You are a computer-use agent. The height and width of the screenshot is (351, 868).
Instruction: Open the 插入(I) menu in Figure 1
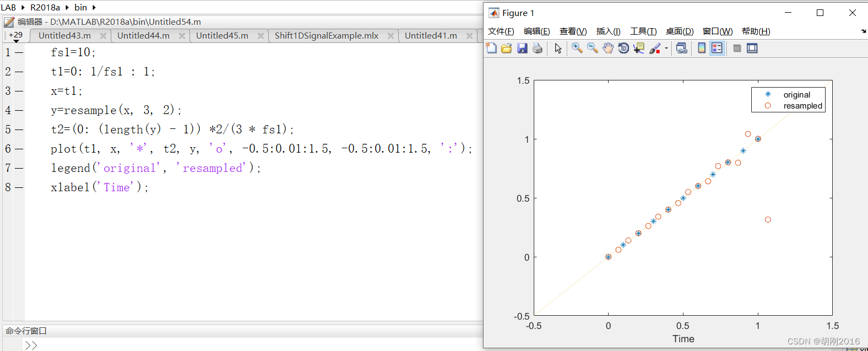[x=608, y=31]
